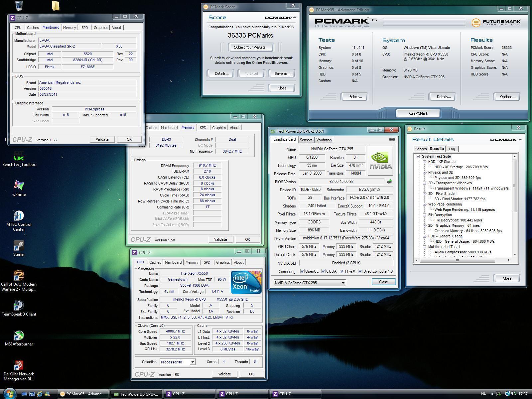The width and height of the screenshot is (532, 399).
Task: Click Options... button in PCMark05
Action: 507,97
